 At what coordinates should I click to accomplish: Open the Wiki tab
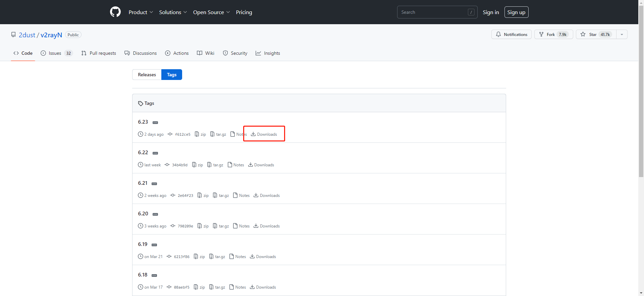click(206, 53)
